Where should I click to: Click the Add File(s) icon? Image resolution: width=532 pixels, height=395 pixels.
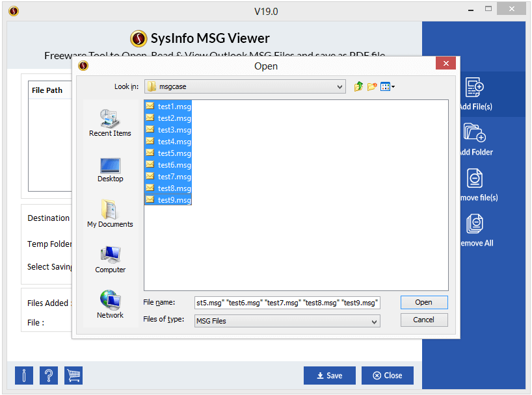(x=474, y=88)
